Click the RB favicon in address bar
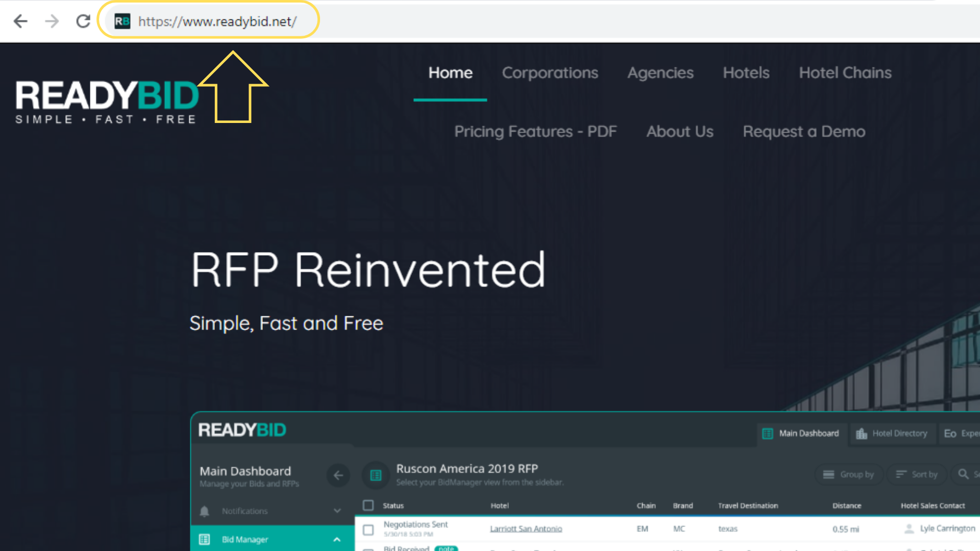Image resolution: width=980 pixels, height=551 pixels. coord(122,21)
